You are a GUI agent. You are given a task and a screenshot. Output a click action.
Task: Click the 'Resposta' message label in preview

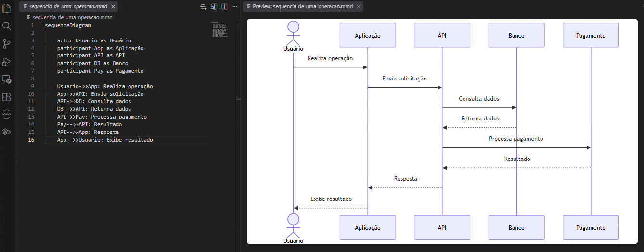tap(406, 178)
